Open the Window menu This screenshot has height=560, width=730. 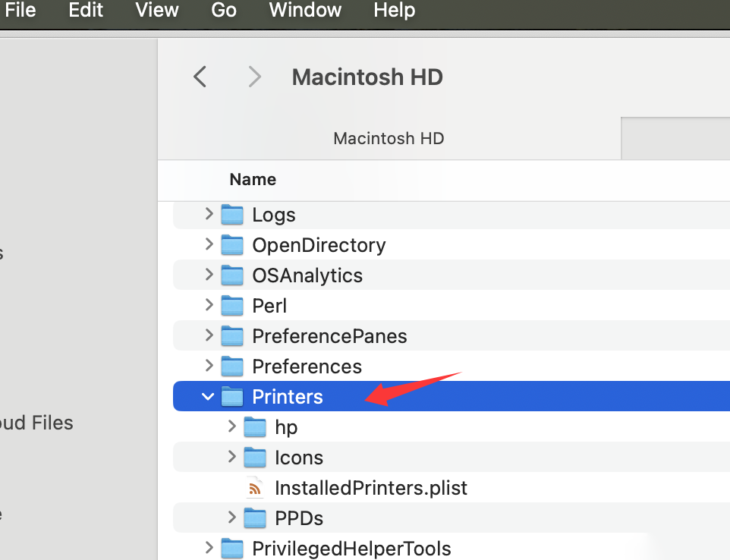[x=305, y=10]
